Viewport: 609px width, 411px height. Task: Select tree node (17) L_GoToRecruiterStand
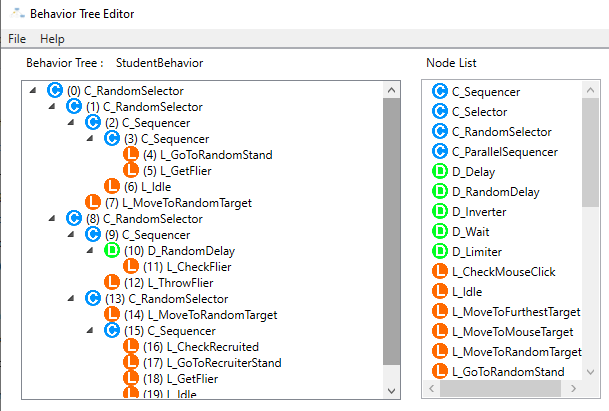click(212, 363)
